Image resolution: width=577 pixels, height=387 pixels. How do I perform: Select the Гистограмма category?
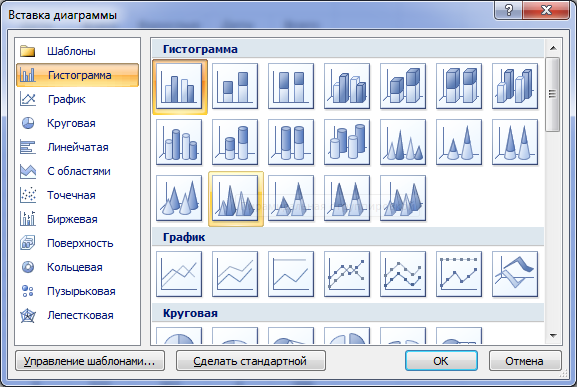click(77, 75)
